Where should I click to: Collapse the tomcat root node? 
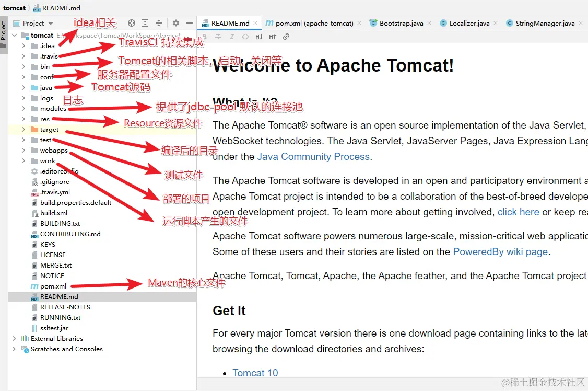(x=14, y=35)
